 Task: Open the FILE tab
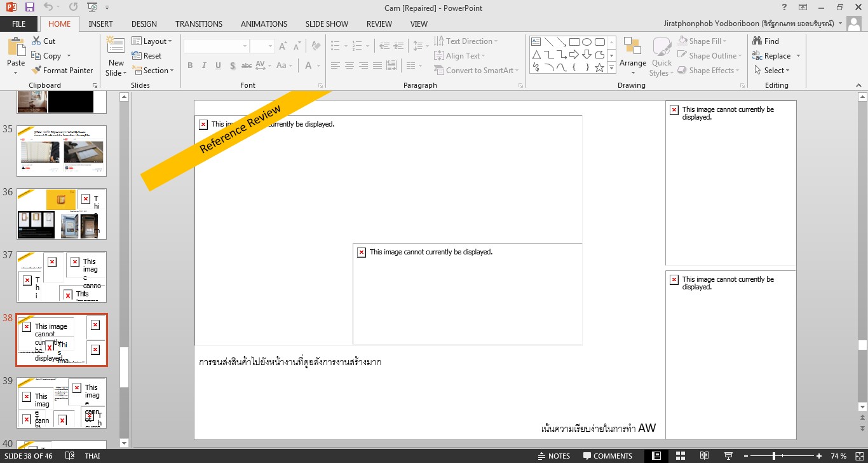coord(19,24)
